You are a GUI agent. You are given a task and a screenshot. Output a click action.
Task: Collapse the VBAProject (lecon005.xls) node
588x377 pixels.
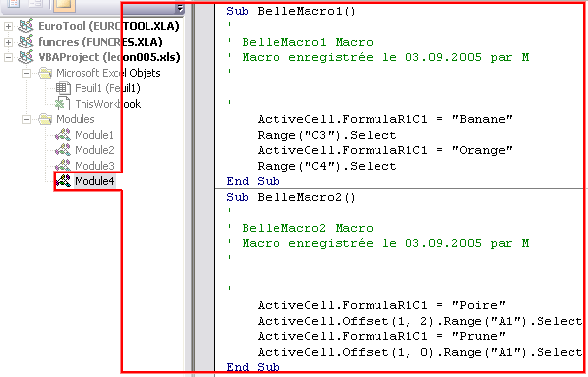point(8,57)
